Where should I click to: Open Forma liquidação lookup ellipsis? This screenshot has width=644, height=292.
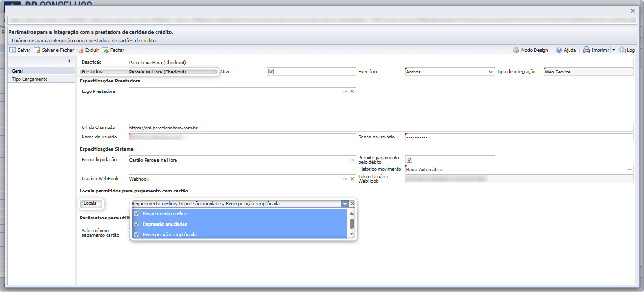click(352, 160)
